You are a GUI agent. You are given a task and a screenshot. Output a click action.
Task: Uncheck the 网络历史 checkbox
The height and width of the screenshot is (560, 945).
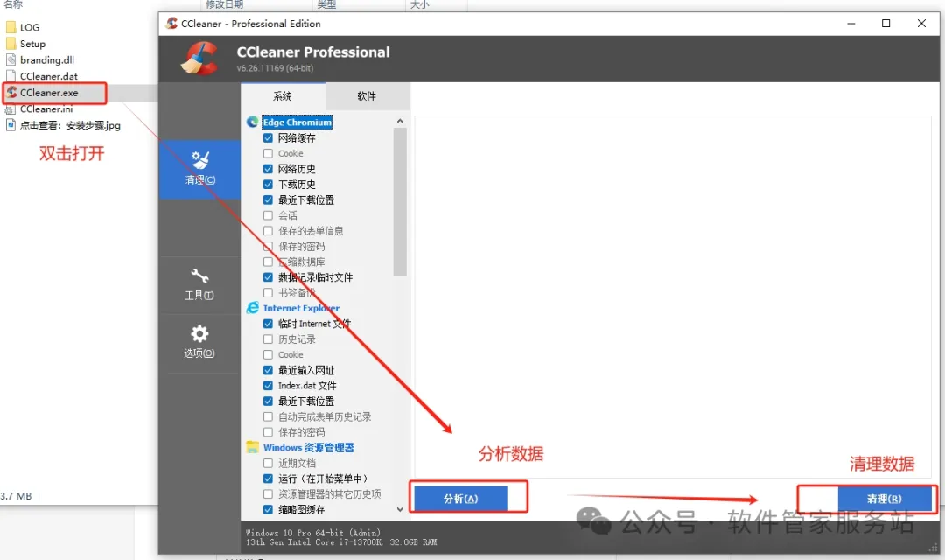[269, 169]
